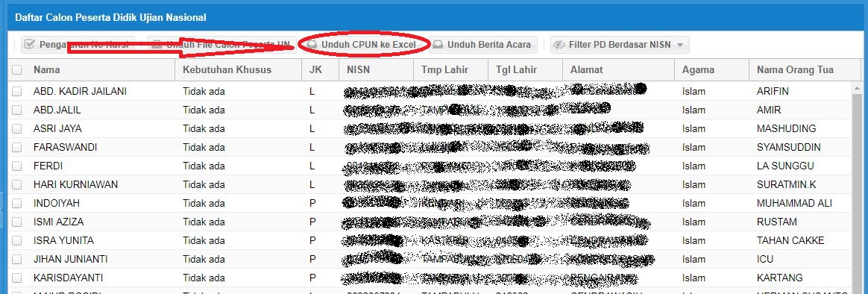Image resolution: width=868 pixels, height=294 pixels.
Task: Select the name ABD.JALIL
Action: click(x=57, y=110)
